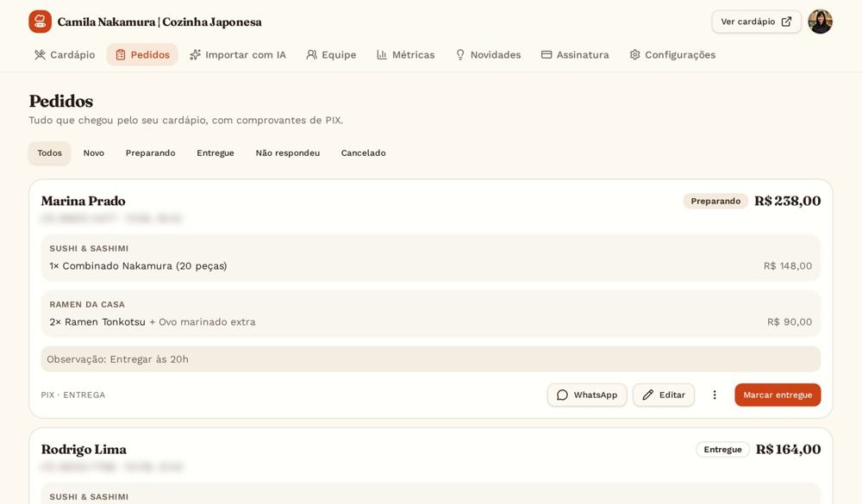Open more options menu for Marina Prado's order

click(x=715, y=395)
